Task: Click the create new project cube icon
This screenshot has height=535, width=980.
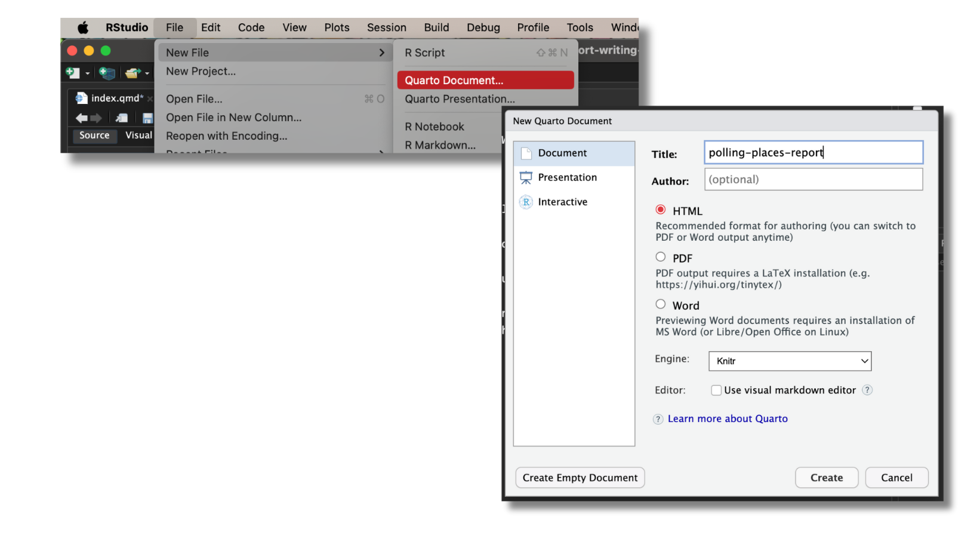Action: point(107,73)
